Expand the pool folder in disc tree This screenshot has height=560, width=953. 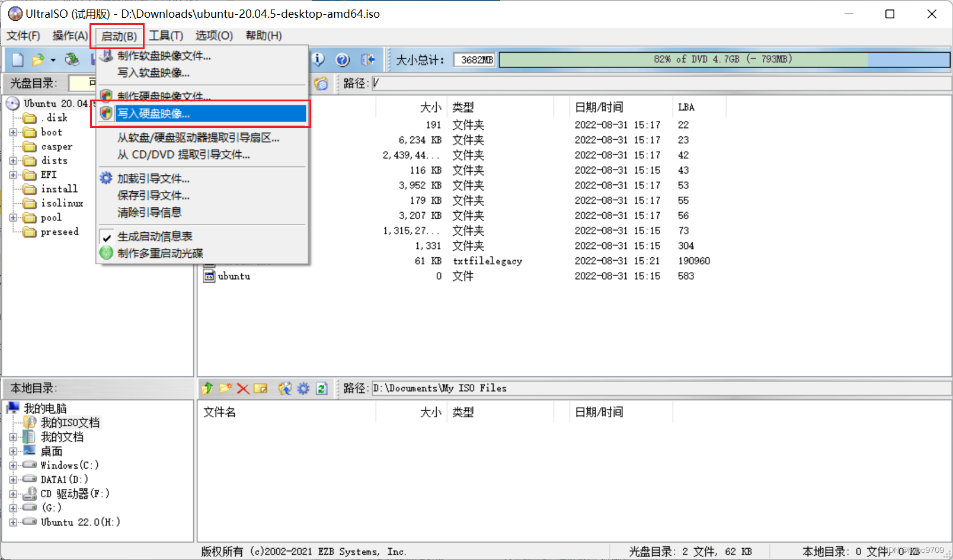[13, 217]
